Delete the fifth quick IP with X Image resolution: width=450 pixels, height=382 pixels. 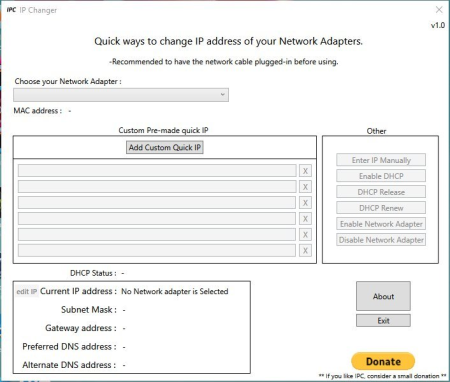click(x=305, y=235)
